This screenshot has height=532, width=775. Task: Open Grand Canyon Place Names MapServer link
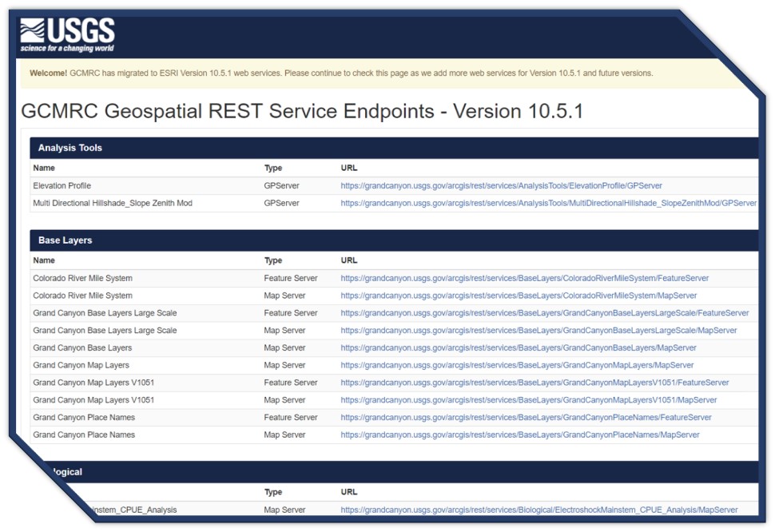(x=519, y=435)
